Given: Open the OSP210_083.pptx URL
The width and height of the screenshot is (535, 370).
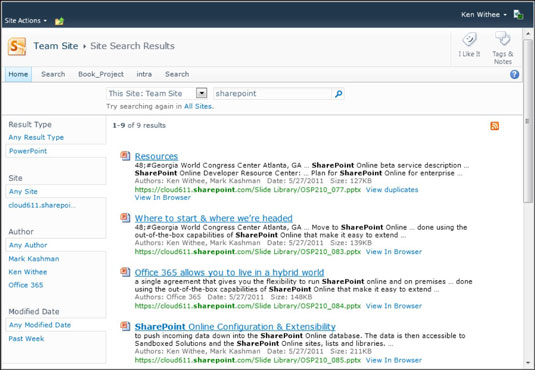Looking at the screenshot, I should (x=248, y=252).
